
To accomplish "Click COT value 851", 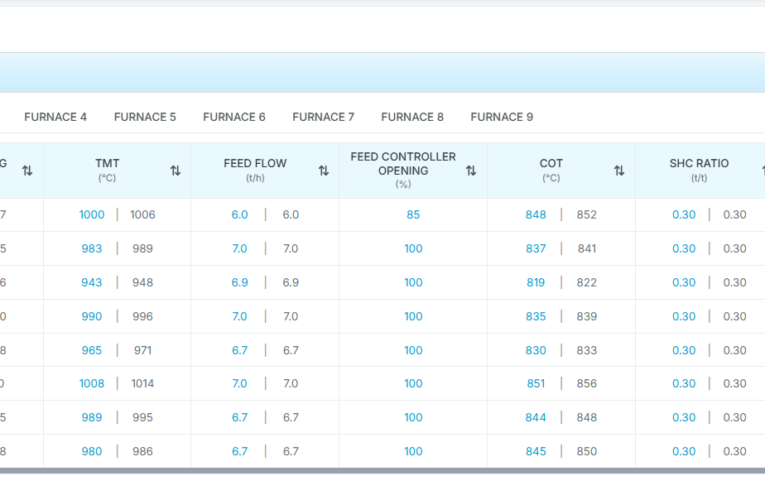I will pos(536,384).
